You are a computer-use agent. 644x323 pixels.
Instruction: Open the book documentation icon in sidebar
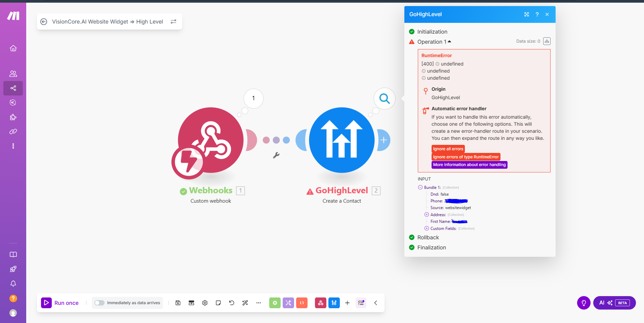point(13,254)
